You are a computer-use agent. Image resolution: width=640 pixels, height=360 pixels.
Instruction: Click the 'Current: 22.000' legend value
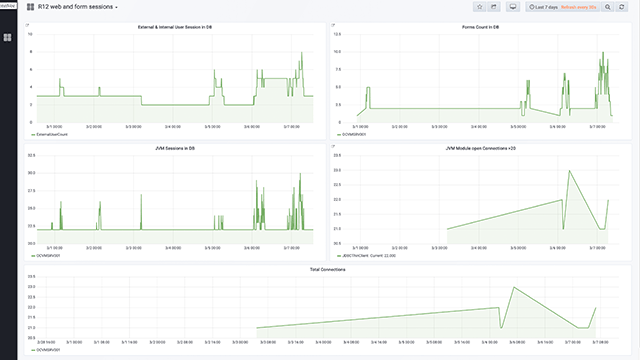click(383, 256)
